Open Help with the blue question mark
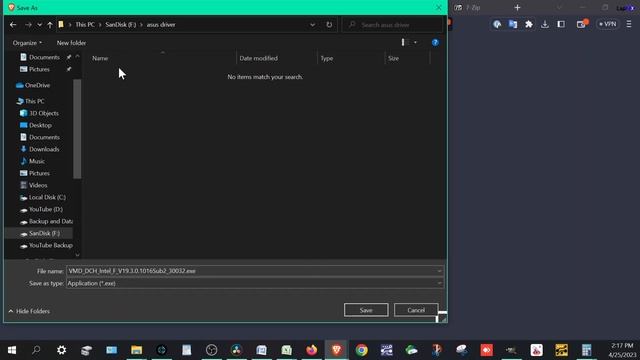Image resolution: width=640 pixels, height=360 pixels. [x=435, y=42]
